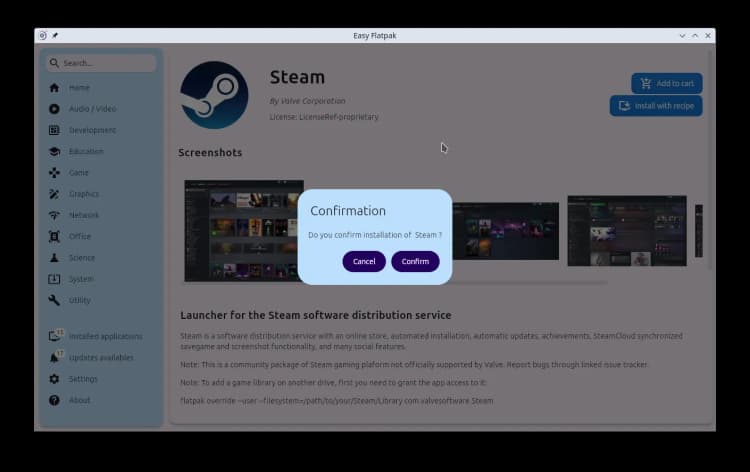
Task: Click the Steam logo image
Action: point(214,95)
